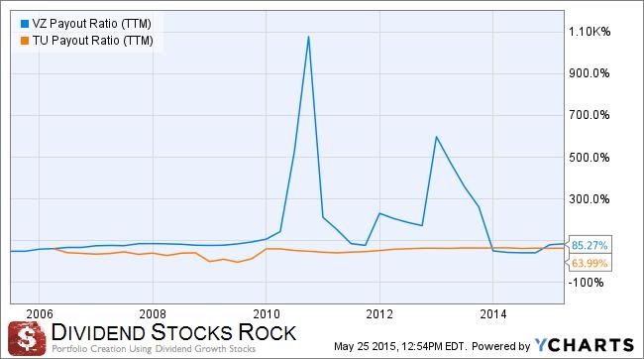Click the 2012 x-axis year label

[x=379, y=314]
